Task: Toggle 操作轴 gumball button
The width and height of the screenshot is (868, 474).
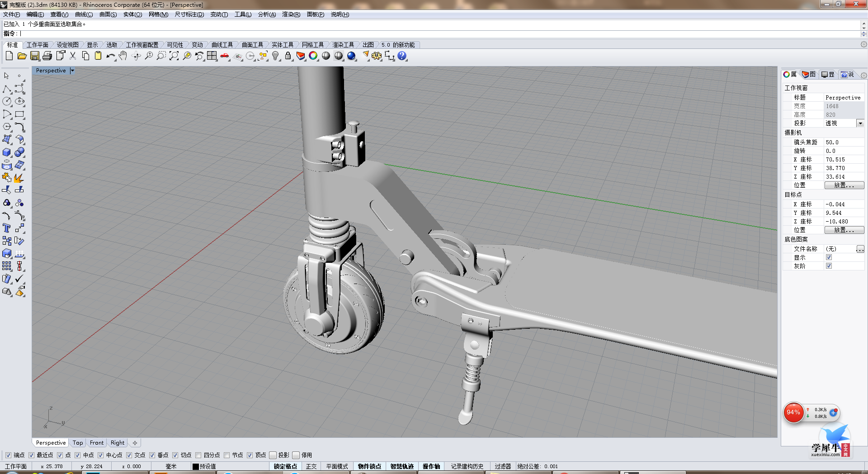Action: [431, 466]
